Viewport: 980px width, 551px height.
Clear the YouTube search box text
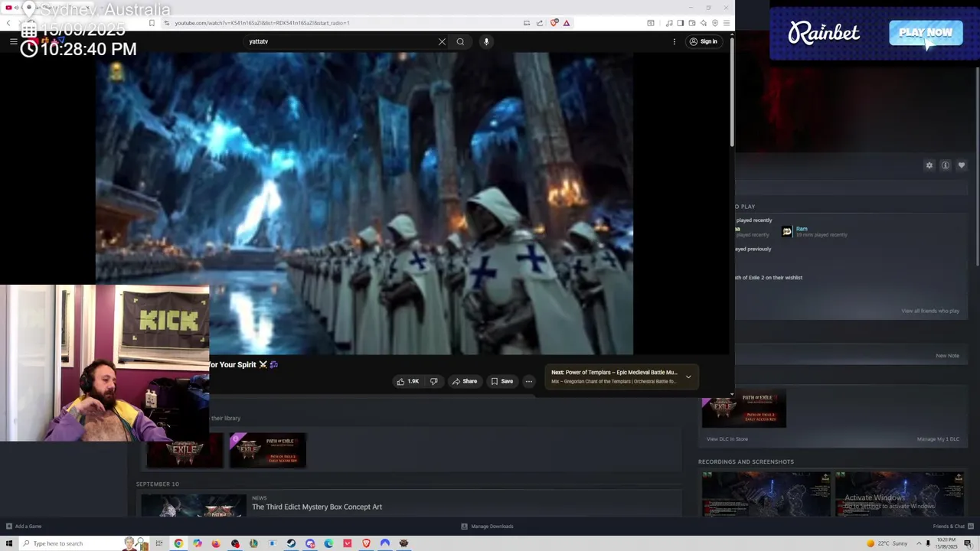point(442,41)
